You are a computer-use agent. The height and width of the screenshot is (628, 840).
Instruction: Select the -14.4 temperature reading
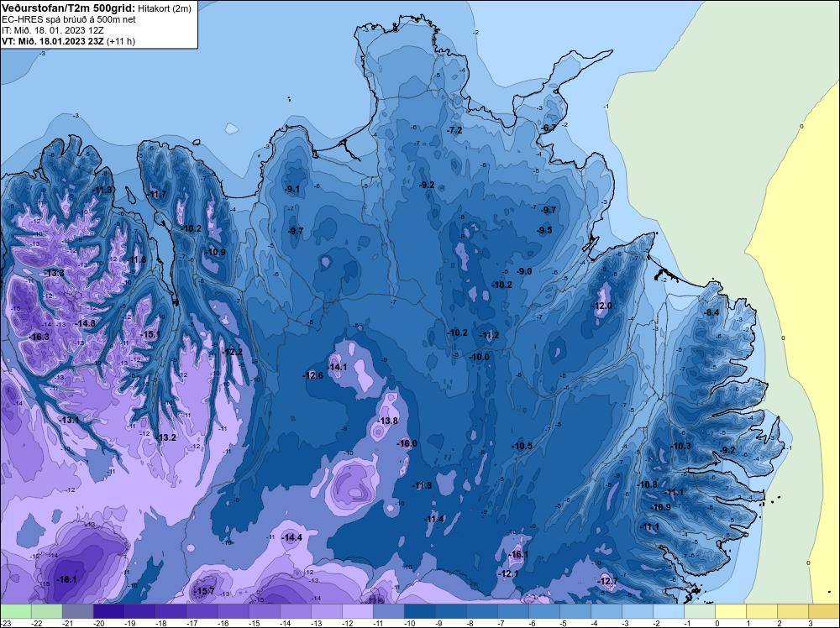coord(292,537)
